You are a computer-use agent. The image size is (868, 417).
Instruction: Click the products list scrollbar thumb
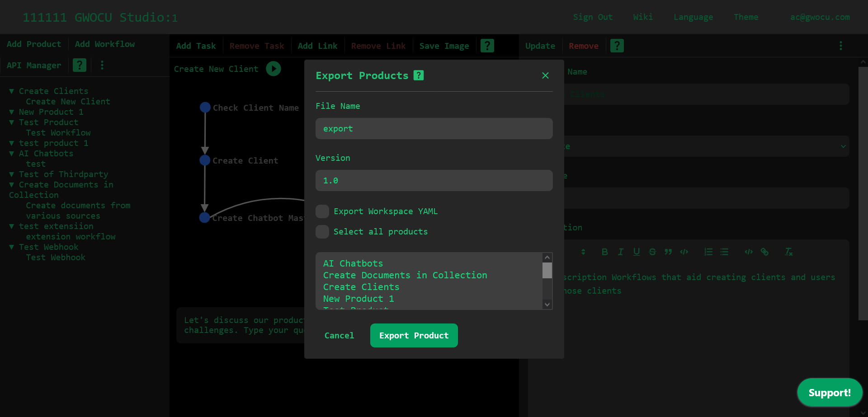pos(547,270)
